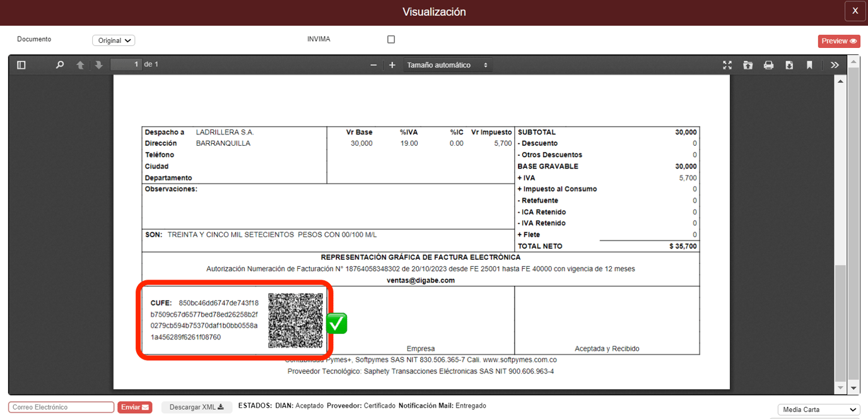Save the current view bookmark icon
This screenshot has height=419, width=868.
click(809, 64)
